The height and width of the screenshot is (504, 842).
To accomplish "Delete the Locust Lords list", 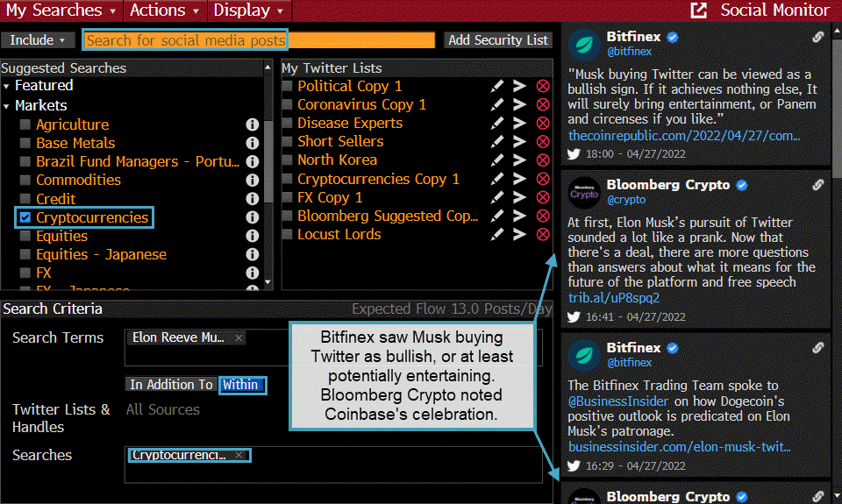I will pos(543,234).
